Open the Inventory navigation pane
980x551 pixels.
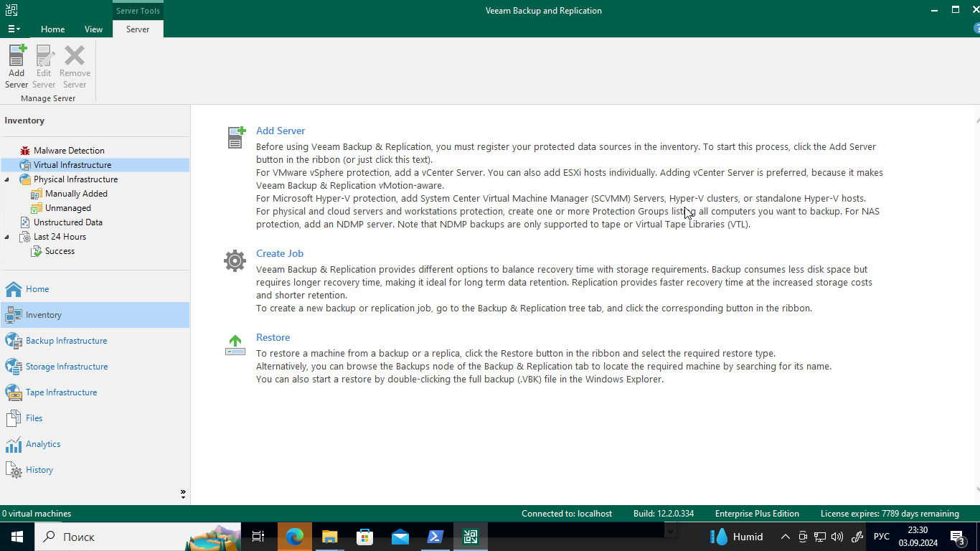(x=95, y=315)
